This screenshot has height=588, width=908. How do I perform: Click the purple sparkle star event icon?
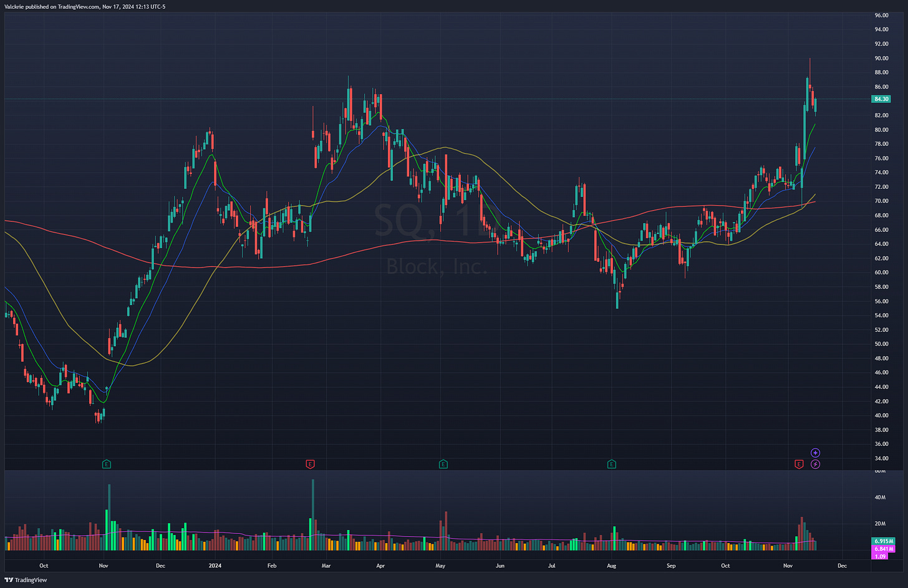point(815,453)
